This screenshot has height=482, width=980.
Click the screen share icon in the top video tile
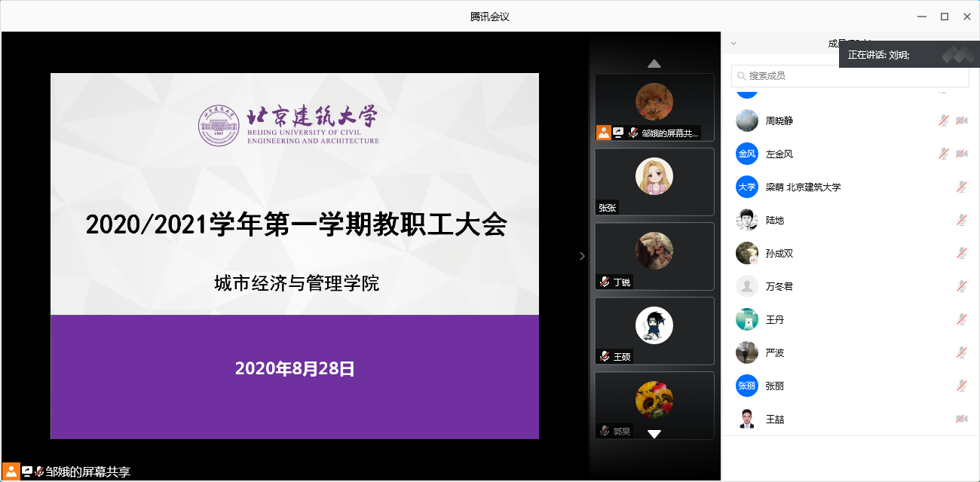click(618, 133)
